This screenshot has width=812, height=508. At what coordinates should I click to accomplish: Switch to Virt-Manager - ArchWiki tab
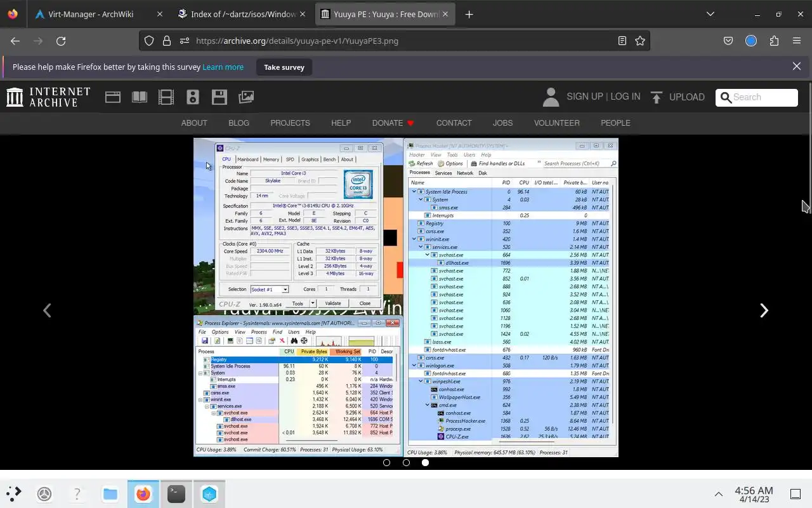(x=99, y=14)
